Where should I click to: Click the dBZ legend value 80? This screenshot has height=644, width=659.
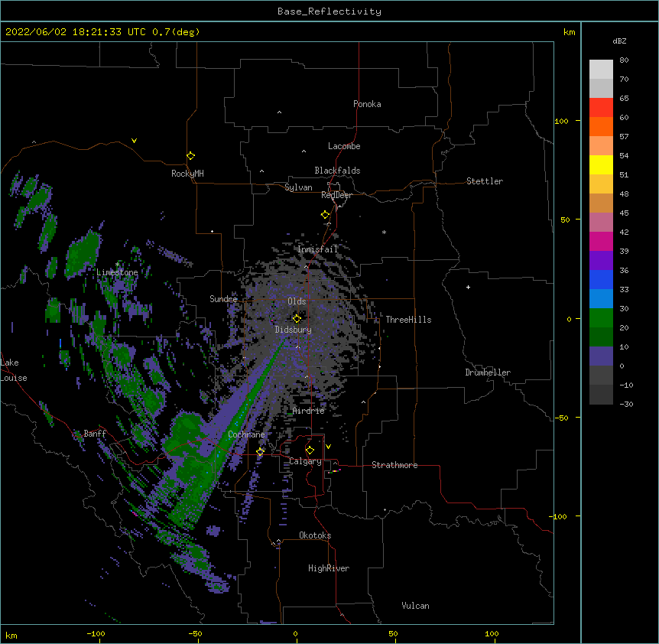[x=624, y=60]
